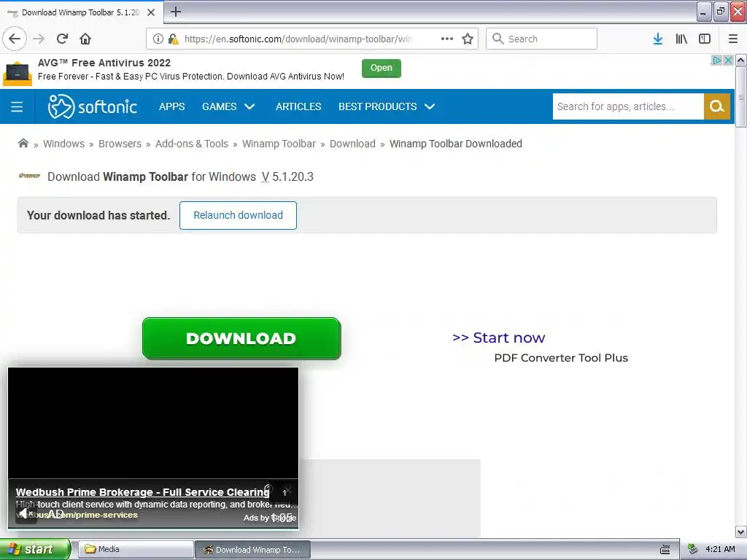
Task: Close the floating video ad
Action: tap(287, 490)
